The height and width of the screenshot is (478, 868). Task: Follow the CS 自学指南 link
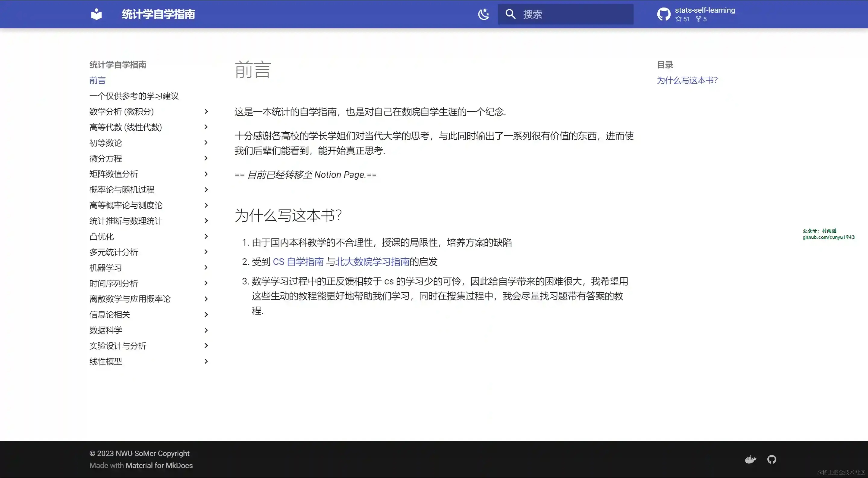298,262
